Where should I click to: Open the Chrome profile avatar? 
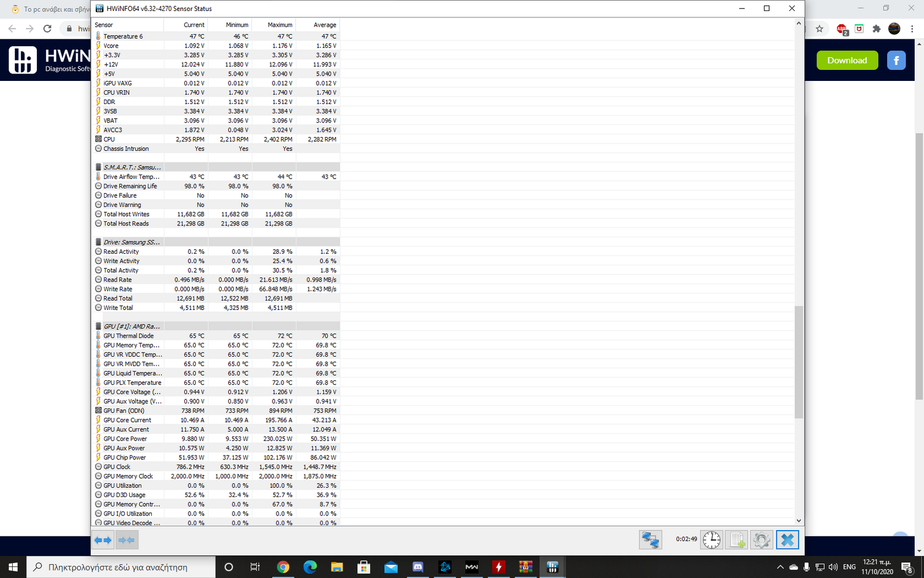894,28
